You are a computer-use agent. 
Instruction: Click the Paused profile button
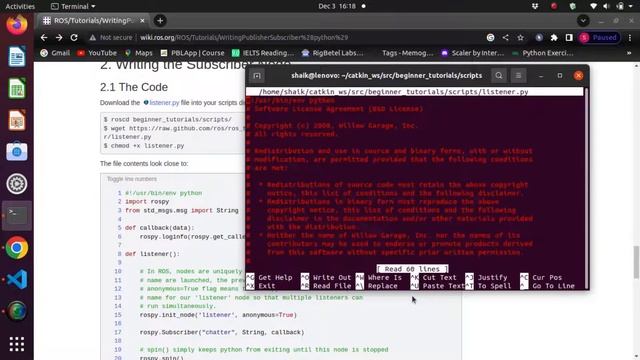[x=600, y=38]
